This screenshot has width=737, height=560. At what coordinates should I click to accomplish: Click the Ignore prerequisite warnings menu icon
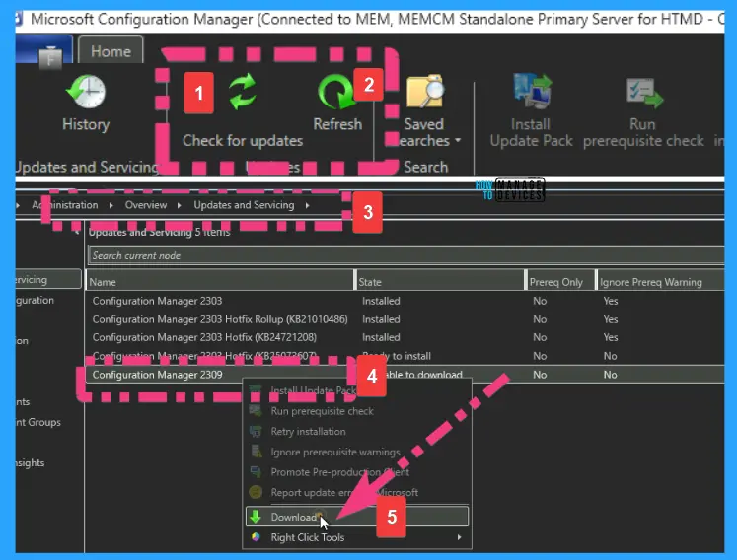256,452
